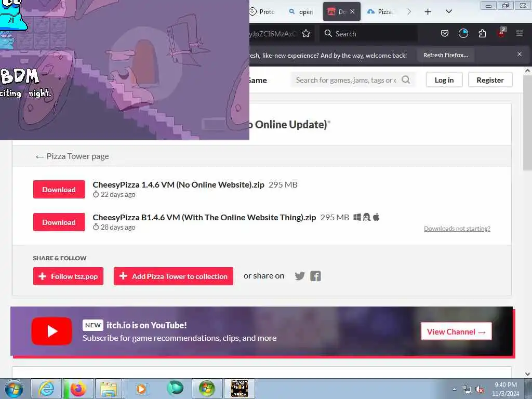The width and height of the screenshot is (532, 399).
Task: Switch to the open search tab
Action: point(302,12)
